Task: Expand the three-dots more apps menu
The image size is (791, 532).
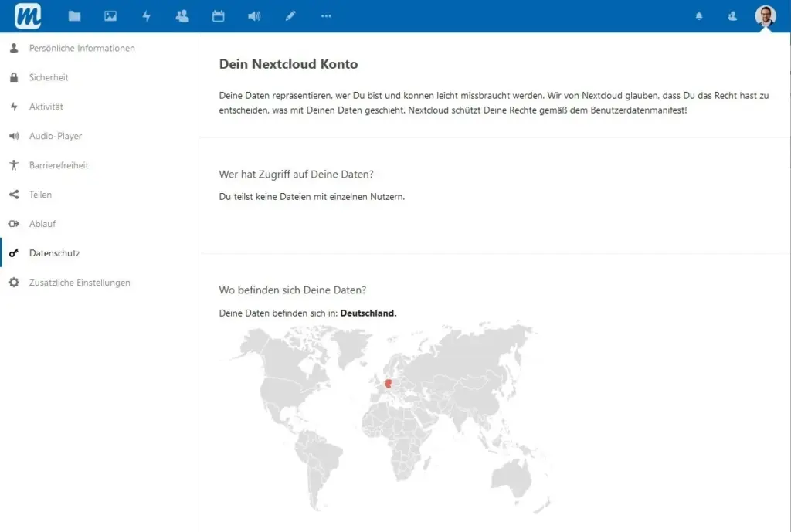Action: 326,16
